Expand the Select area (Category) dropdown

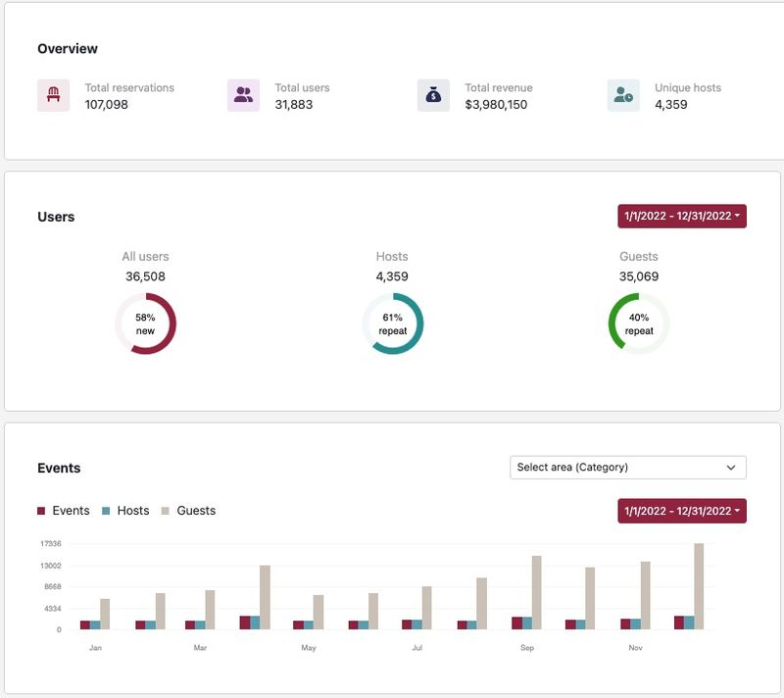[627, 468]
